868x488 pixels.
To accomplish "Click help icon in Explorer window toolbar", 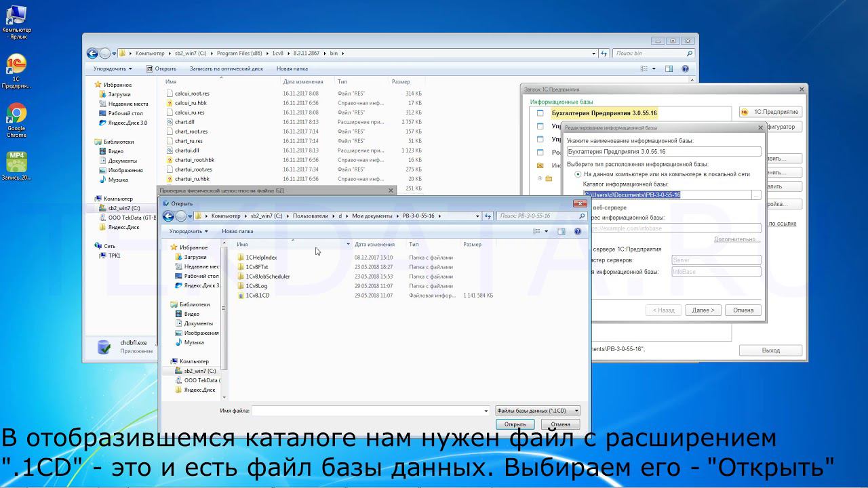I will (x=686, y=68).
